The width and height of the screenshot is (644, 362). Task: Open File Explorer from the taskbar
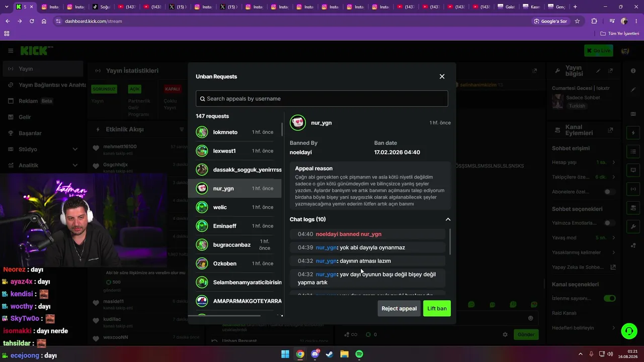click(x=344, y=354)
